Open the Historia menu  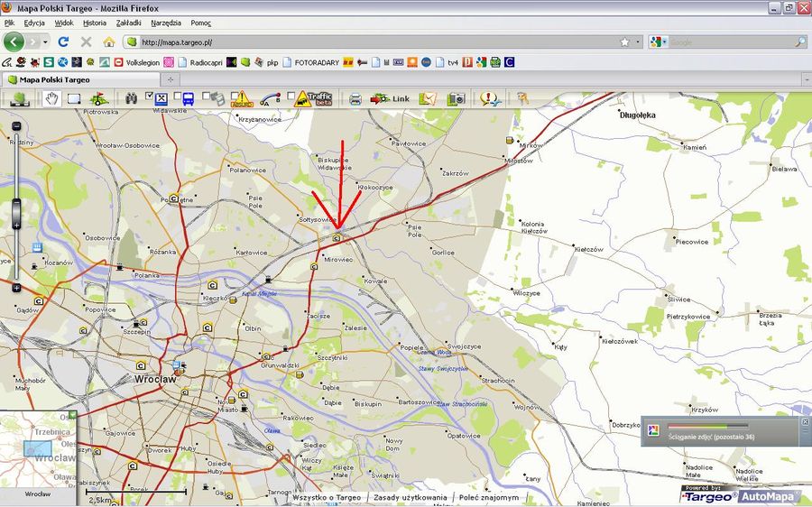click(95, 23)
